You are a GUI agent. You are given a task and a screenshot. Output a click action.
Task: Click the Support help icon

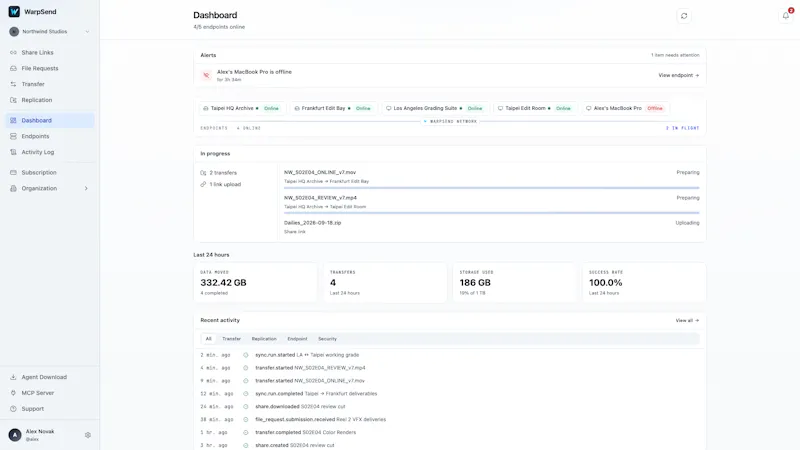(13, 409)
